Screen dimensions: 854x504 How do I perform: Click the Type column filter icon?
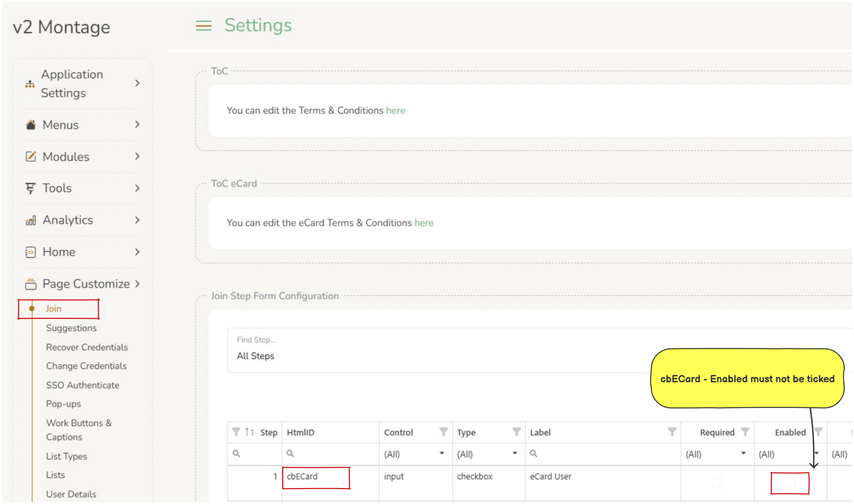point(516,432)
